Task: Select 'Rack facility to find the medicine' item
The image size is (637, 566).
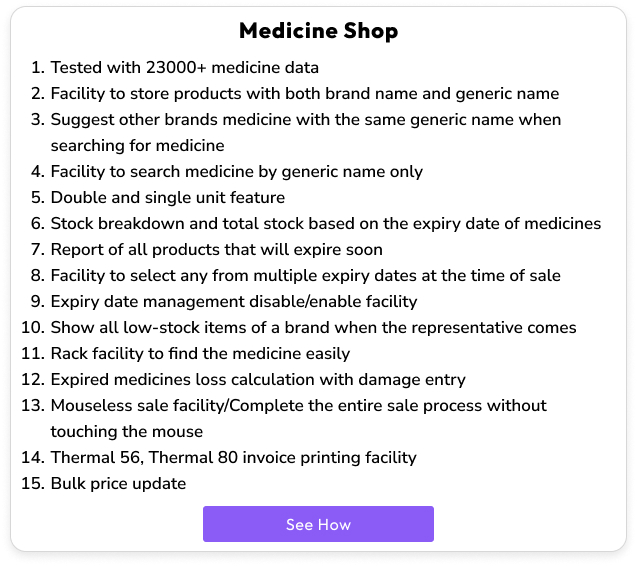Action: click(200, 354)
